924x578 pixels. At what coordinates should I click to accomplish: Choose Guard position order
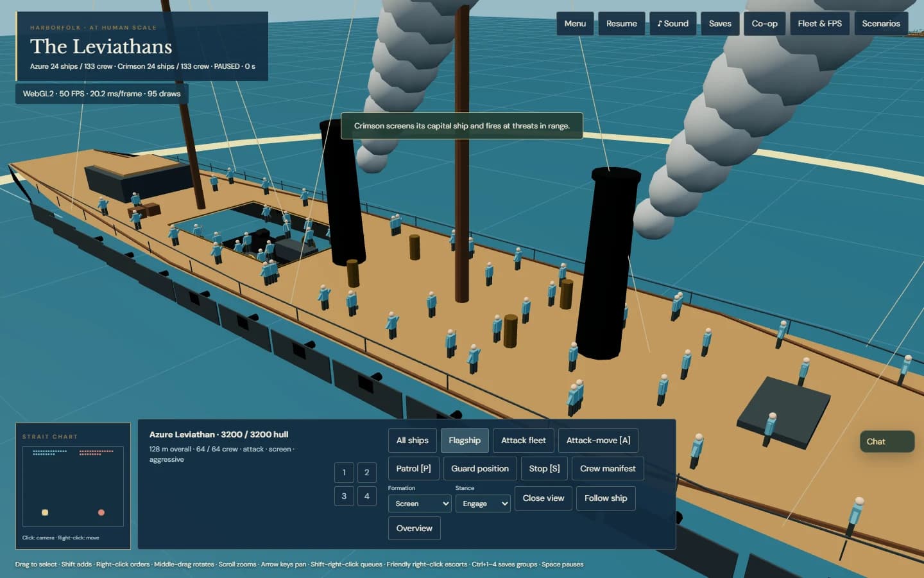480,469
